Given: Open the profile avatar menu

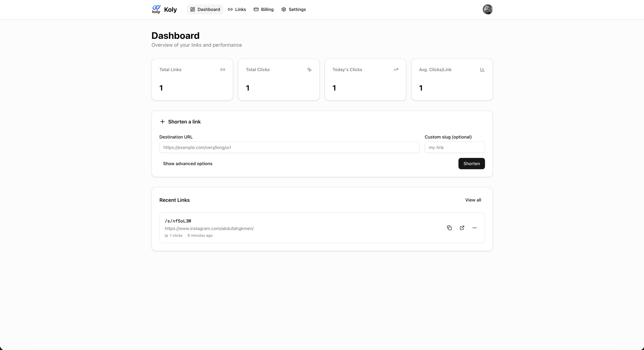Looking at the screenshot, I should pos(488,9).
